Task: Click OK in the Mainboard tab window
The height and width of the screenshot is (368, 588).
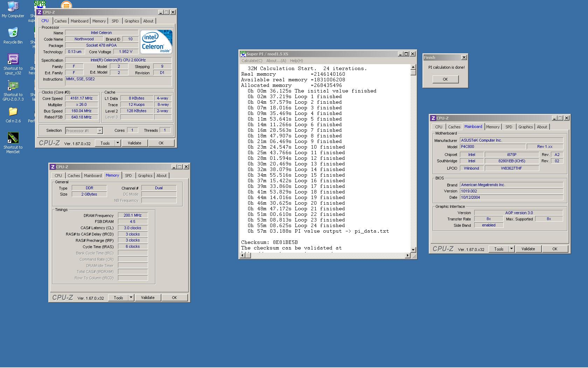Action: [x=555, y=249]
